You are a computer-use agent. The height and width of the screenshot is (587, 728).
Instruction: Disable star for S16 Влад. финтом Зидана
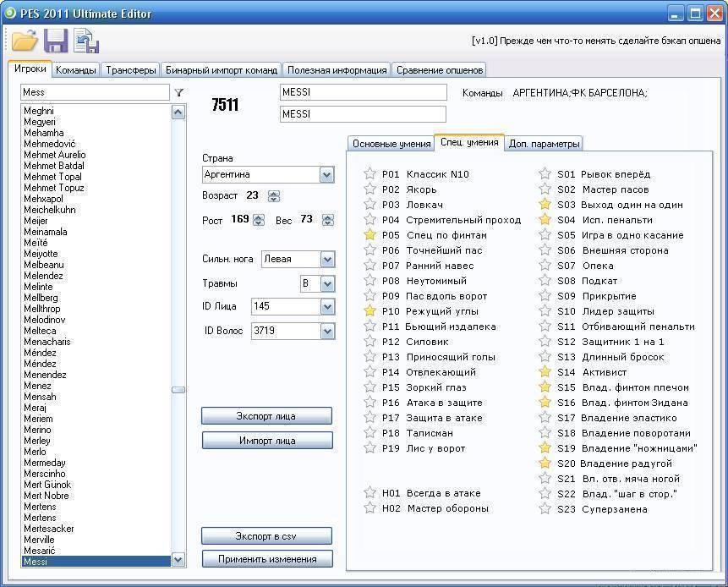pyautogui.click(x=545, y=403)
